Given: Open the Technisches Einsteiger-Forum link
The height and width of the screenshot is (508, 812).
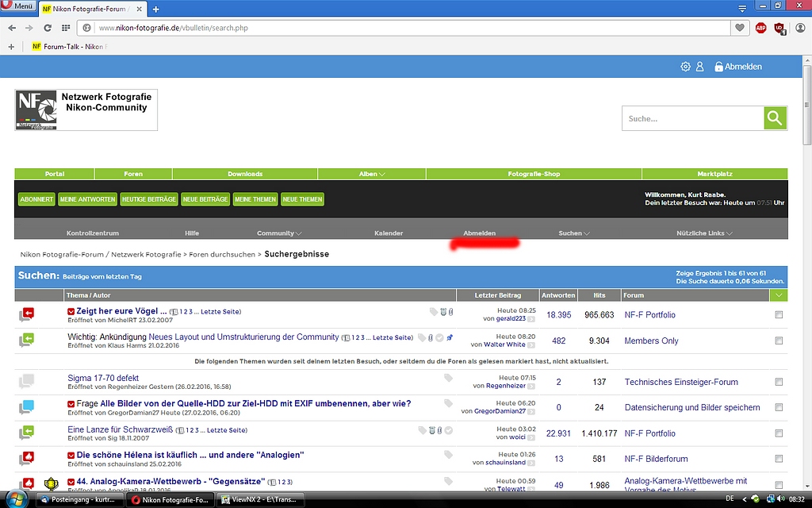Looking at the screenshot, I should tap(681, 382).
